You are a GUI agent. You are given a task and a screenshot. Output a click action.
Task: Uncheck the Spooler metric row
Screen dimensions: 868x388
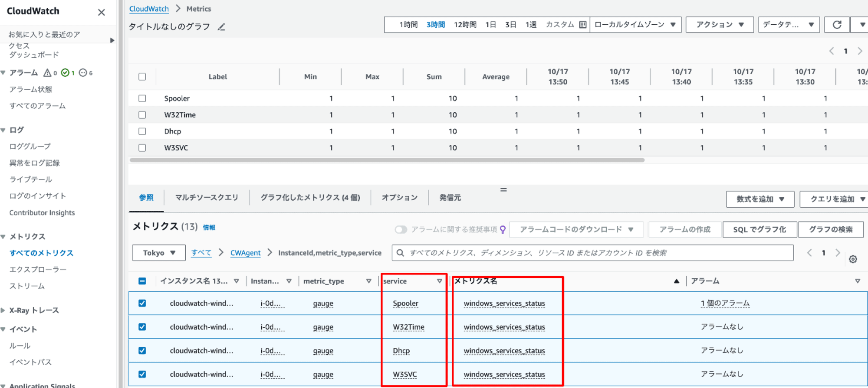coord(142,303)
